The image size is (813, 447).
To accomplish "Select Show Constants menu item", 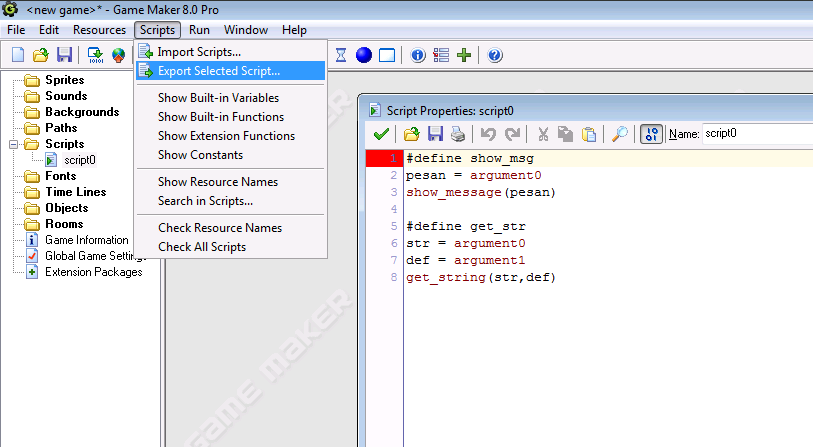I will click(x=231, y=155).
